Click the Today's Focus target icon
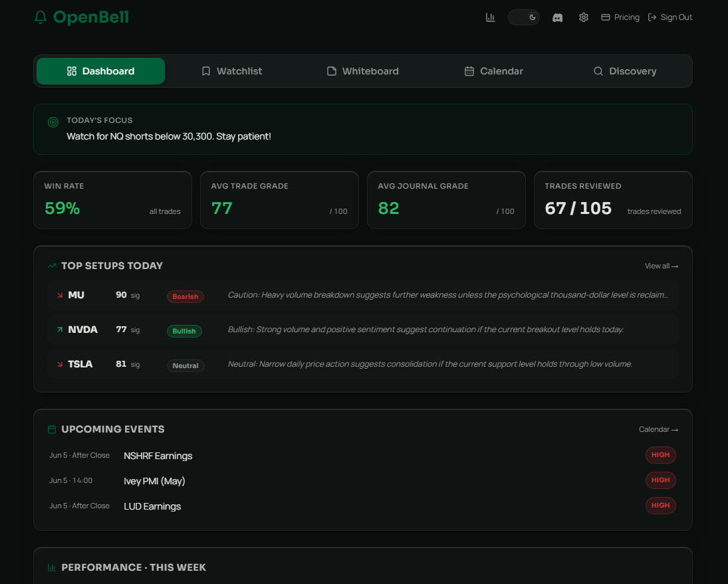 tap(53, 122)
